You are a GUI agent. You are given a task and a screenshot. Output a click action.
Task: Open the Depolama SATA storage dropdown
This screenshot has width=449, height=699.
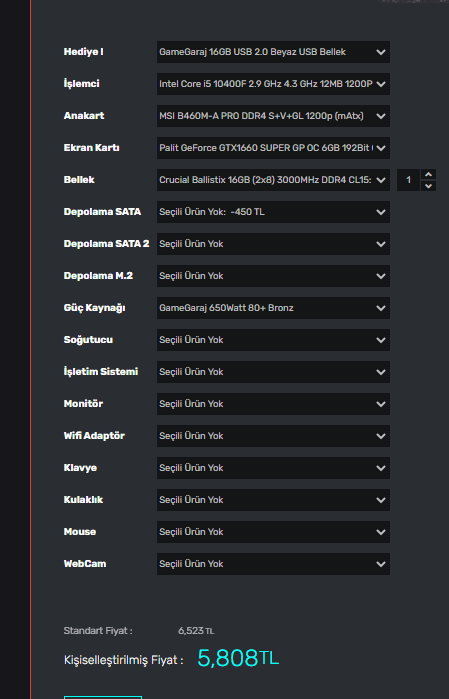273,212
